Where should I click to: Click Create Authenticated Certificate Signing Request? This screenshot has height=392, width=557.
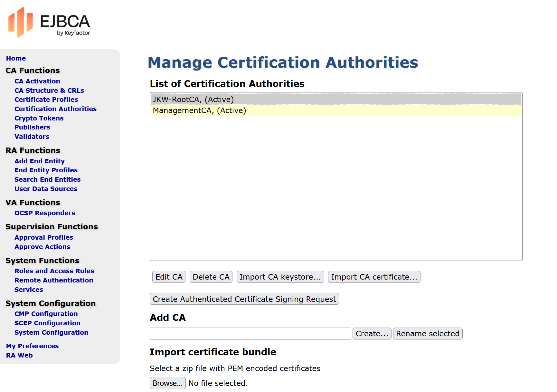(244, 299)
